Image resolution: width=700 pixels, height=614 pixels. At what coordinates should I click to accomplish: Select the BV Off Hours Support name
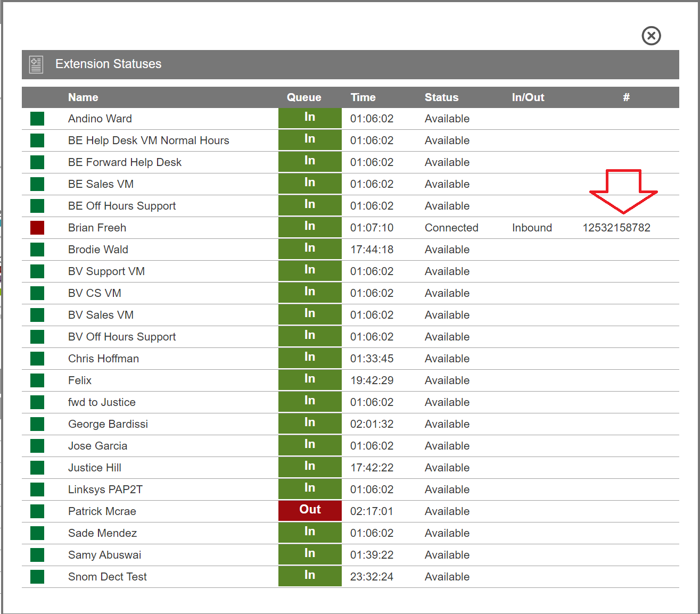tap(122, 337)
